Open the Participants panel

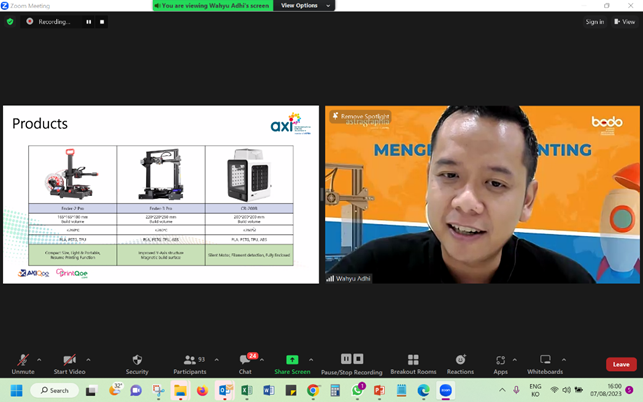189,363
